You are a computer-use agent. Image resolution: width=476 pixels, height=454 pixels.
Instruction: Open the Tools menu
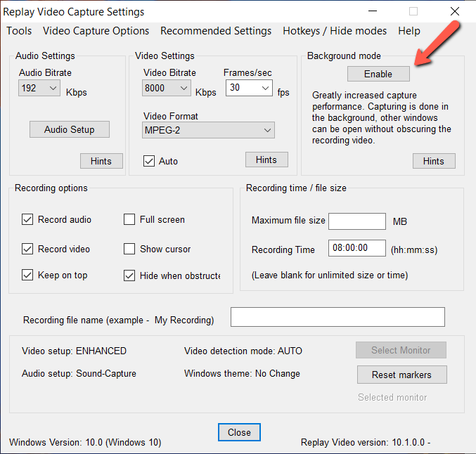click(x=19, y=31)
